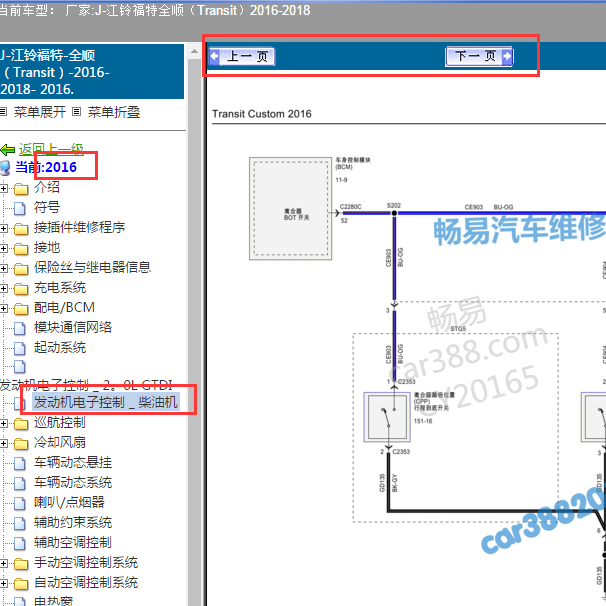Click the 冷却风扇 folder icon
Viewport: 606px width, 606px height.
[x=21, y=444]
